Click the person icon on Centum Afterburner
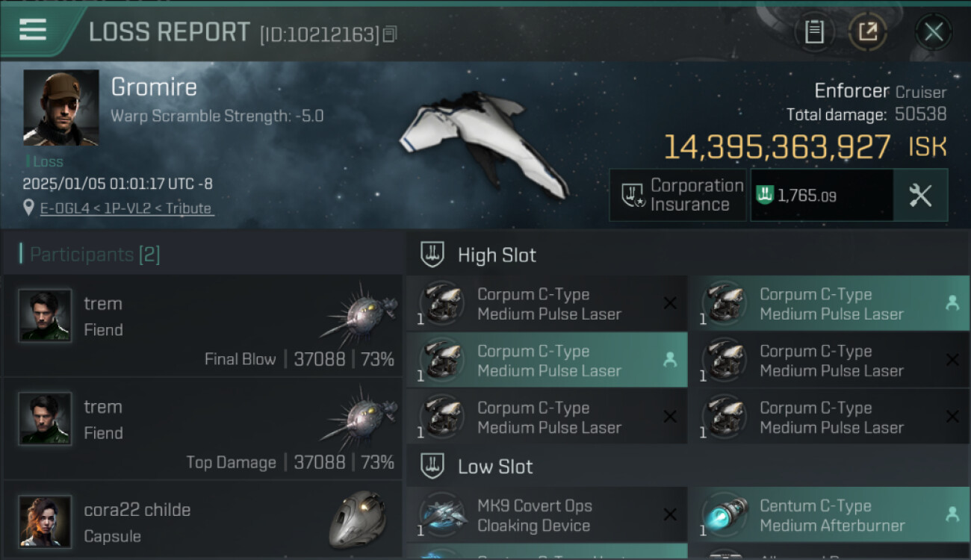The height and width of the screenshot is (560, 971). (x=952, y=514)
